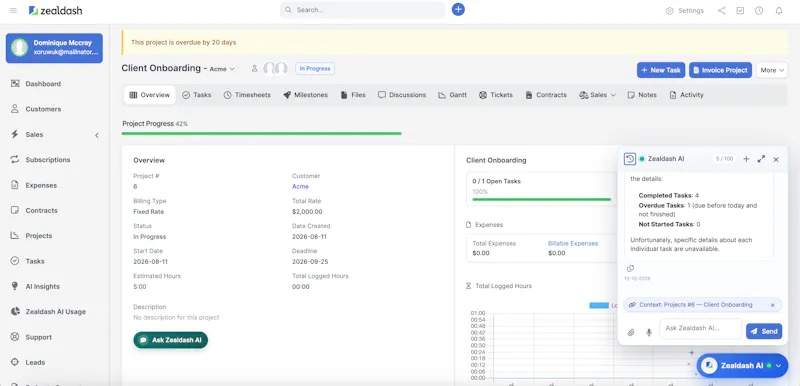Switch to the Contracts project tab
Screen dimensions: 800x386
[545, 95]
